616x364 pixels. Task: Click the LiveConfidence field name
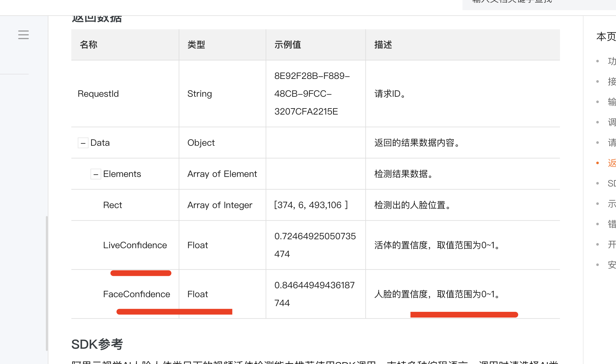coord(135,245)
